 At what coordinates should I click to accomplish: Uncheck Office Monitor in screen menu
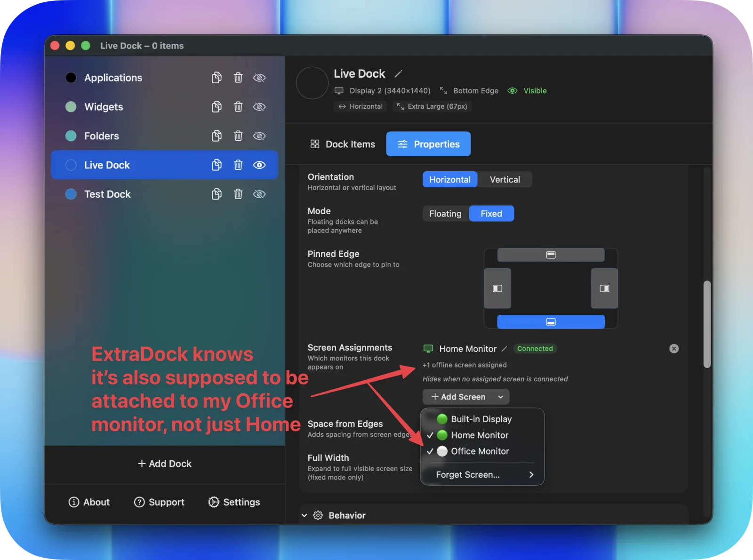point(482,451)
